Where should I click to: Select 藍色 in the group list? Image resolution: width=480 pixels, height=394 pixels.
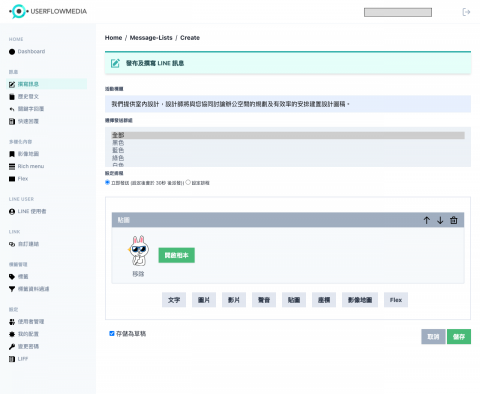click(288, 150)
